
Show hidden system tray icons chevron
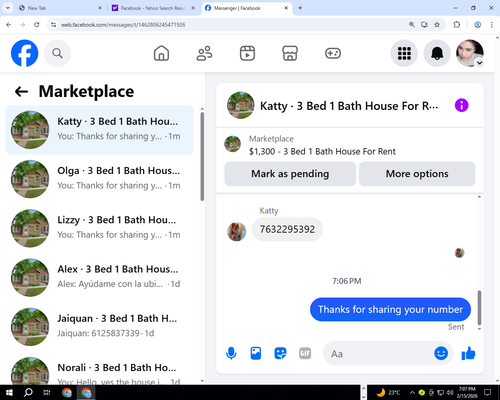click(x=412, y=392)
